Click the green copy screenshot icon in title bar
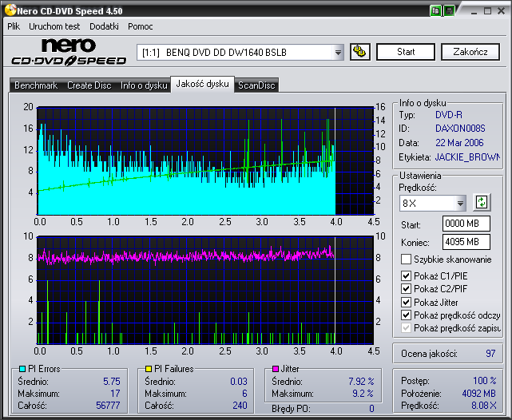Viewport: 512px width, 420px height. pos(435,10)
